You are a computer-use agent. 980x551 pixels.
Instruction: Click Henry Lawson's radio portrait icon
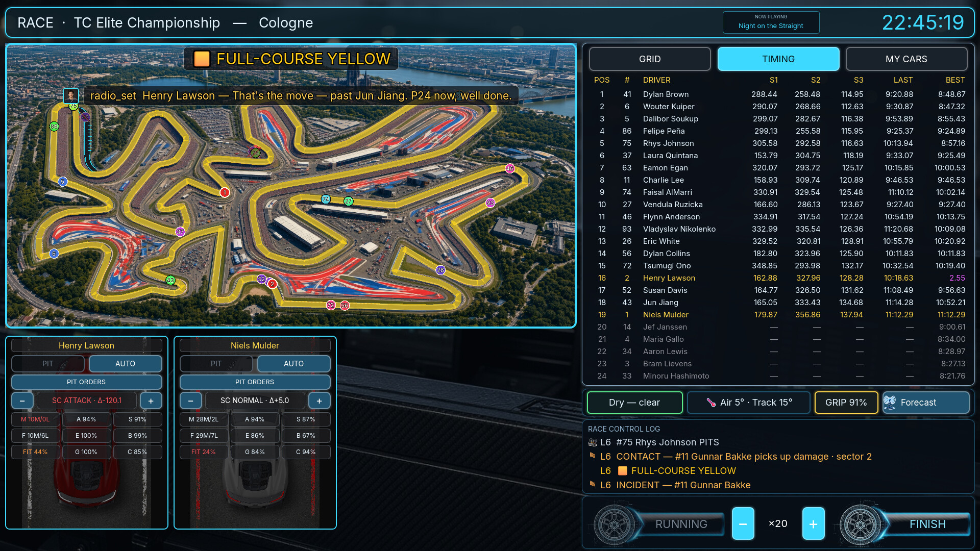point(71,95)
